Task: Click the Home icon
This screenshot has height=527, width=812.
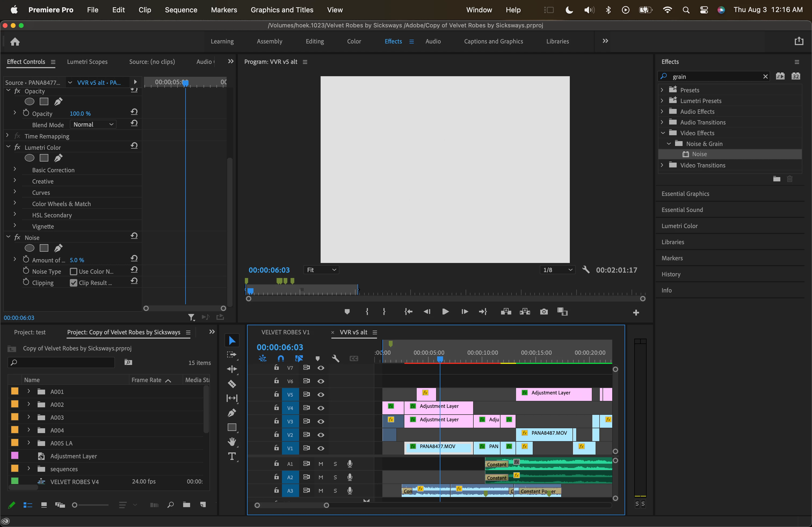Action: tap(15, 42)
